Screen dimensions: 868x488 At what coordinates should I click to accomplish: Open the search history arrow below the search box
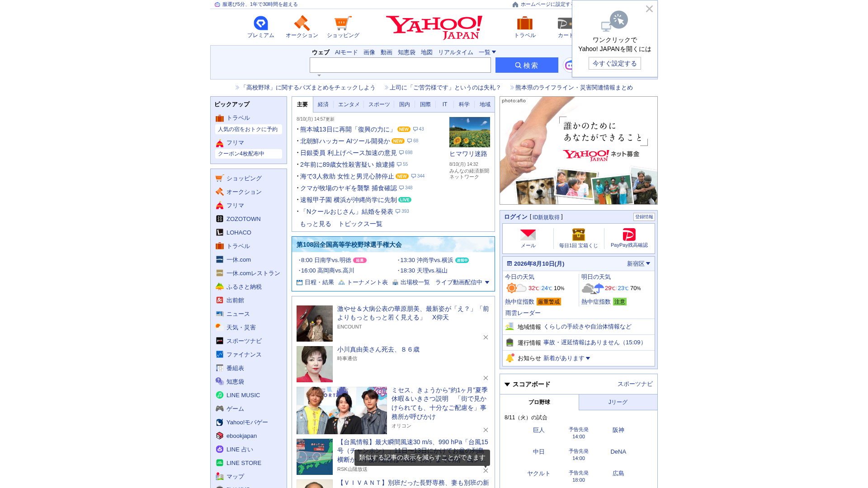319,75
